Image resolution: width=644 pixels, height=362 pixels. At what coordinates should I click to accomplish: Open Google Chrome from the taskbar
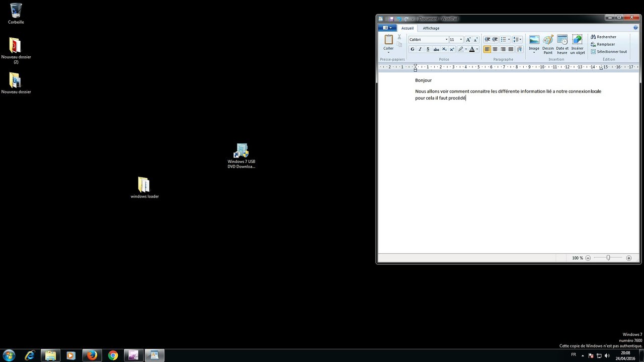[113, 355]
